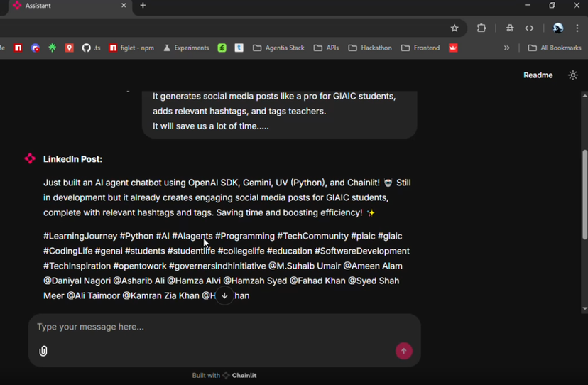Click the page scrollbar thumb
The height and width of the screenshot is (385, 588).
point(584,195)
